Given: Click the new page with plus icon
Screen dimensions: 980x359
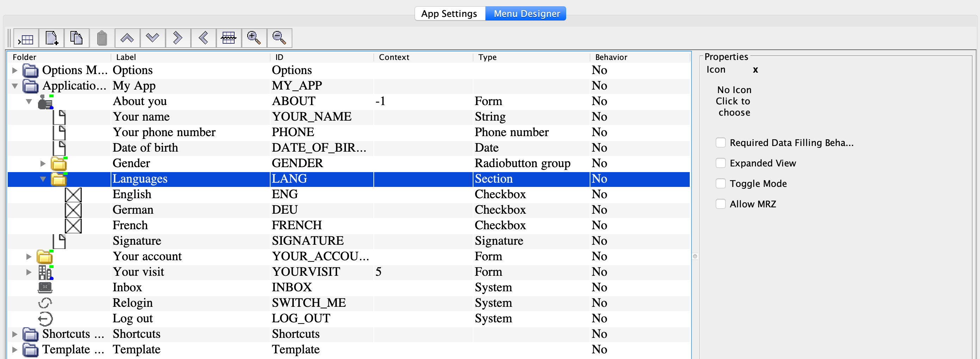Looking at the screenshot, I should pos(51,38).
